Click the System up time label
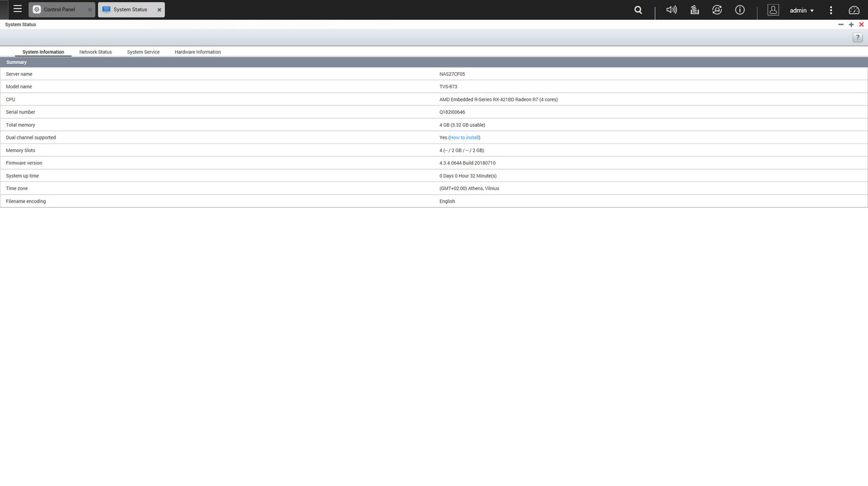Image resolution: width=868 pixels, height=486 pixels. click(22, 176)
